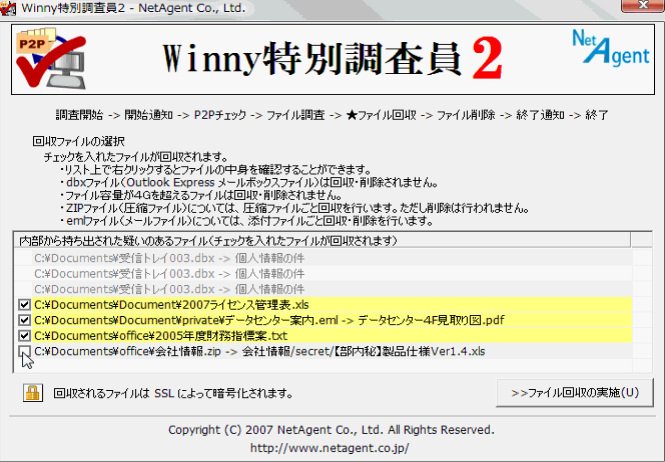Click the 開始通知 step text

pyautogui.click(x=148, y=115)
